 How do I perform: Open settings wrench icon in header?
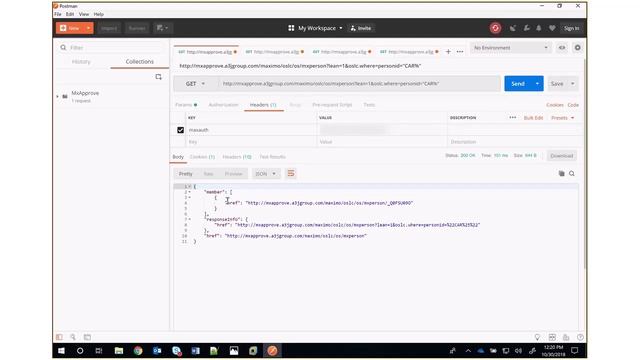[527, 28]
